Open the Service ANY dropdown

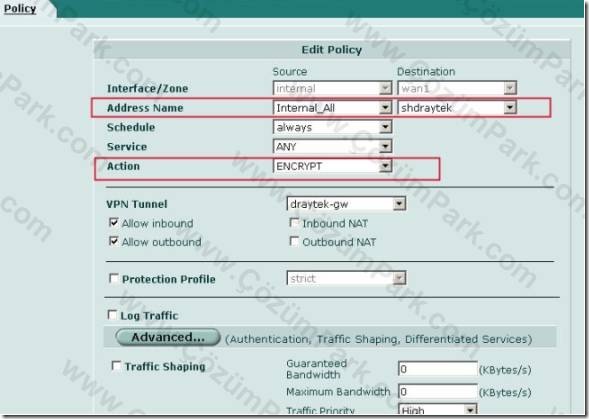pos(332,147)
